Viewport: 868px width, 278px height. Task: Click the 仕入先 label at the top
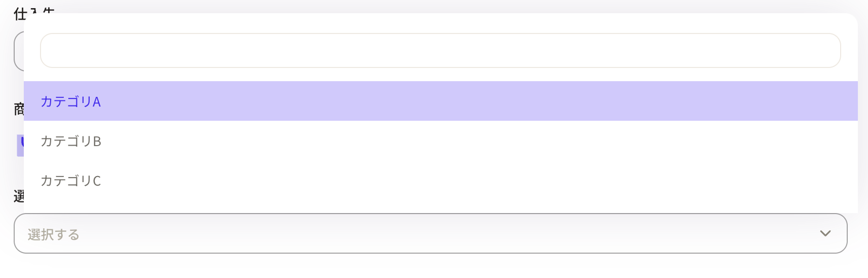[34, 11]
